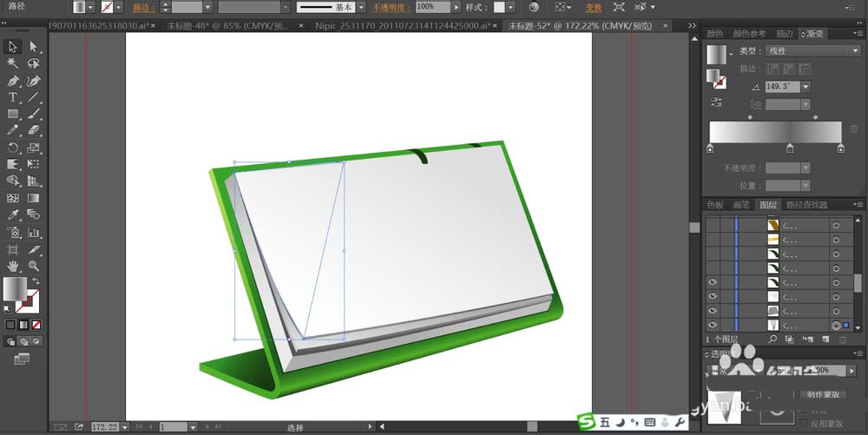Click delete layer trash icon
Image resolution: width=868 pixels, height=435 pixels.
coord(843,339)
